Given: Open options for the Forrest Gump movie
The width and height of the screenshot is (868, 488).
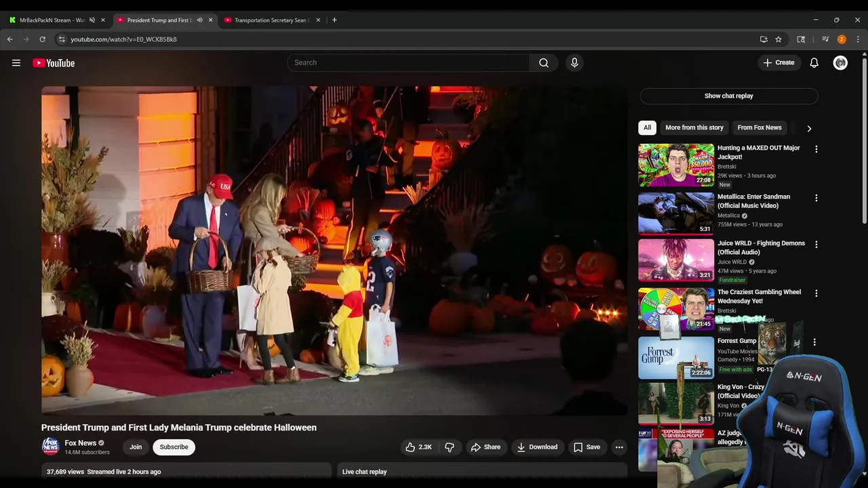Looking at the screenshot, I should click(x=814, y=342).
